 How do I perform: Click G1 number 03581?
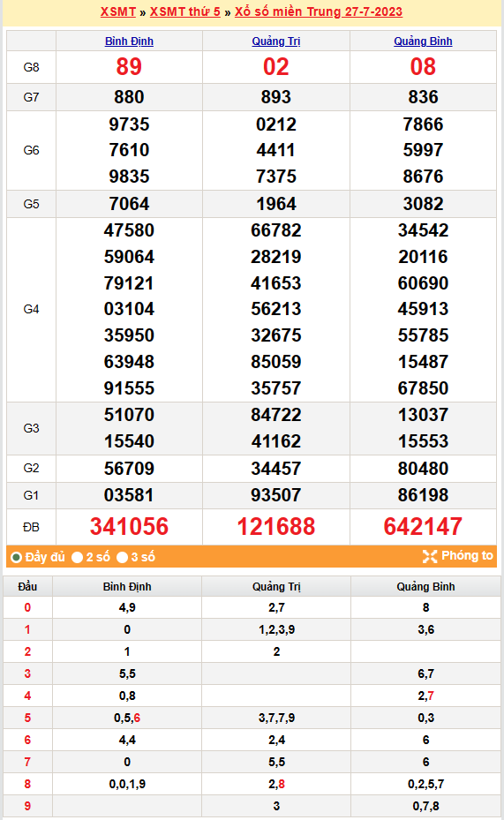(x=129, y=495)
